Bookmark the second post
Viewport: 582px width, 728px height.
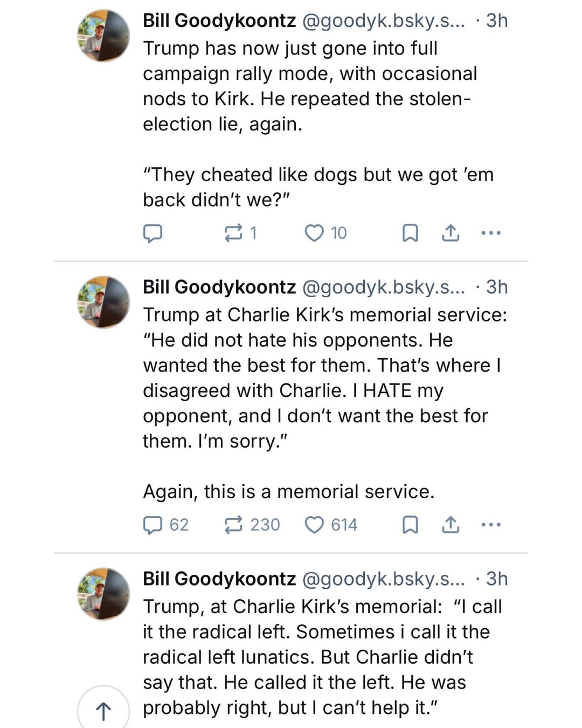411,524
